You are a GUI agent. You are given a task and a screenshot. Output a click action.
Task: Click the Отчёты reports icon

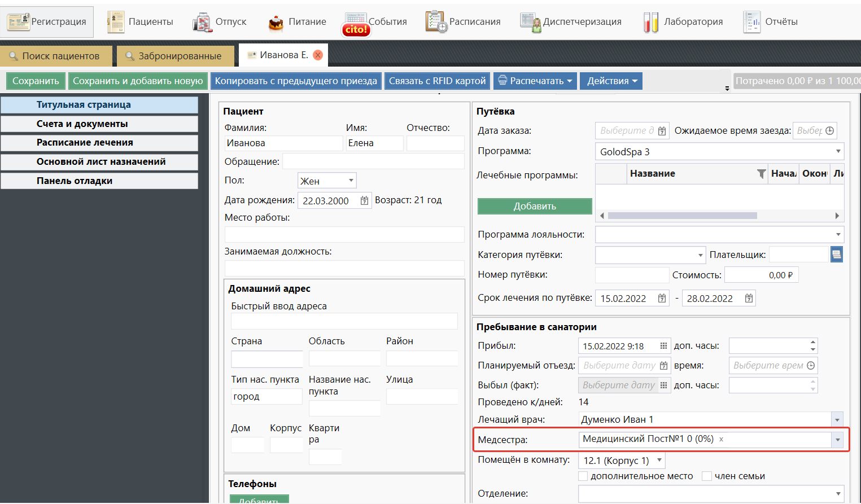point(751,22)
